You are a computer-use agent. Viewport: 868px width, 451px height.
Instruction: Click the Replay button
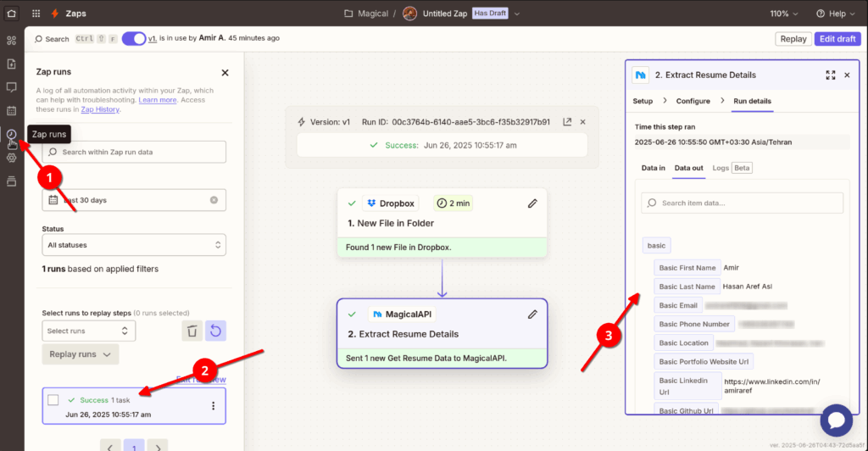tap(793, 39)
